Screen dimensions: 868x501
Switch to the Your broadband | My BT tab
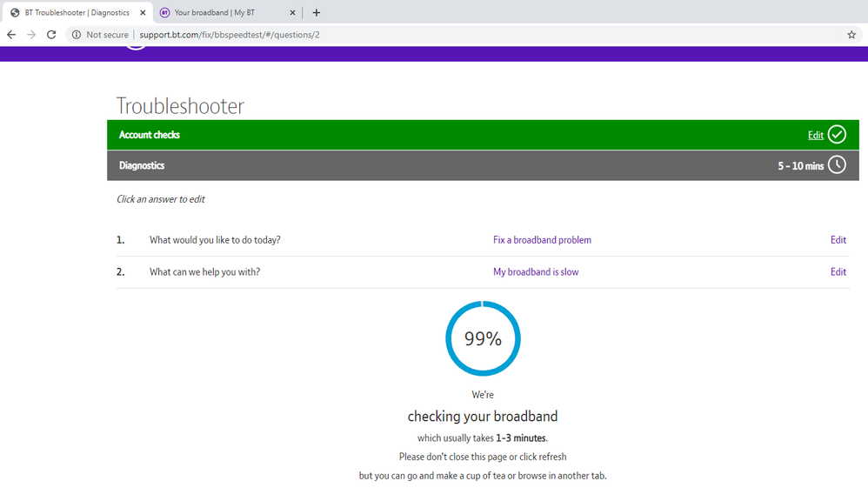click(x=222, y=13)
